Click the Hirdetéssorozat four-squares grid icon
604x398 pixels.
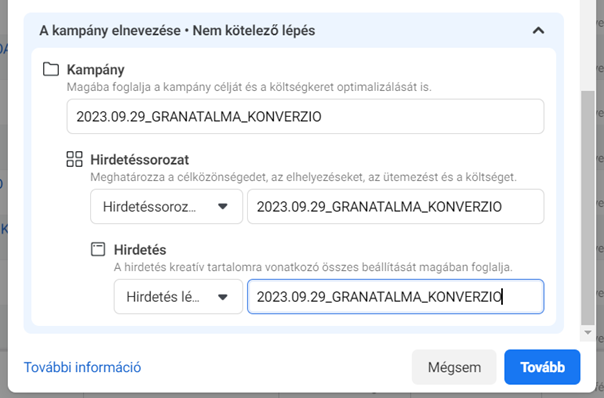tap(74, 159)
